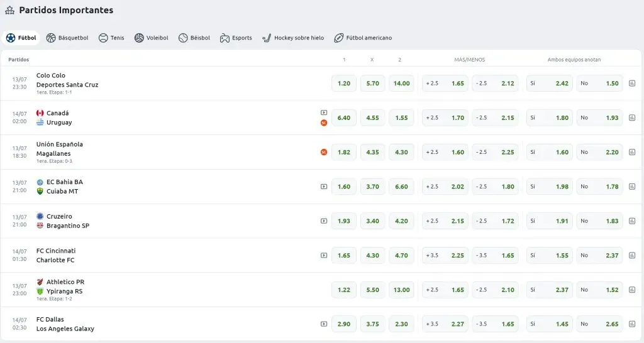Image resolution: width=644 pixels, height=343 pixels.
Task: Open Hockey sobre hielo tab
Action: point(293,38)
